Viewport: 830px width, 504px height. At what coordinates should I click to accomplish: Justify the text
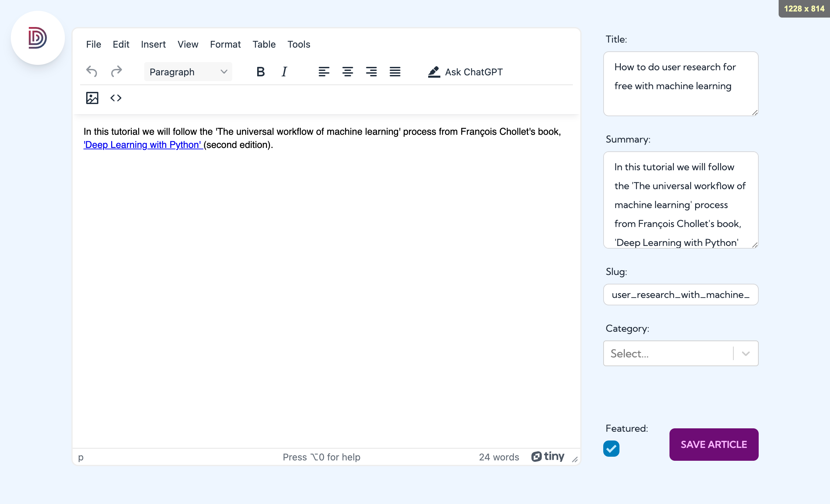395,72
